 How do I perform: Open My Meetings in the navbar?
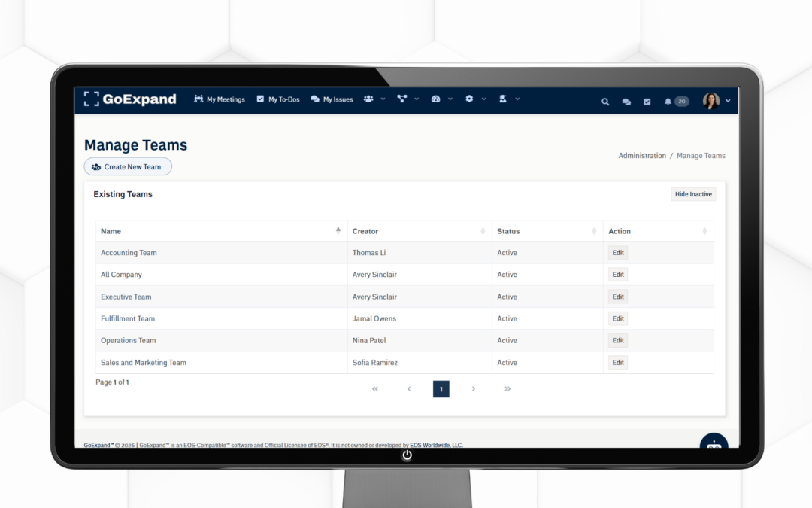219,99
